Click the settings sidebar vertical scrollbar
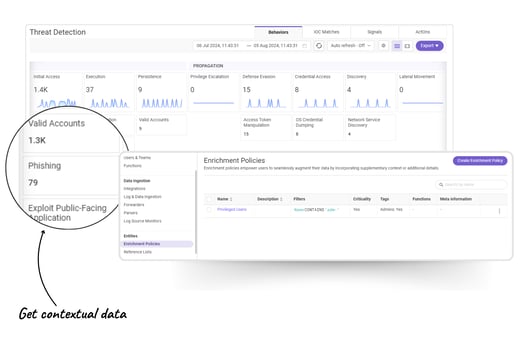Screen dimensions: 525x362 tap(196, 212)
